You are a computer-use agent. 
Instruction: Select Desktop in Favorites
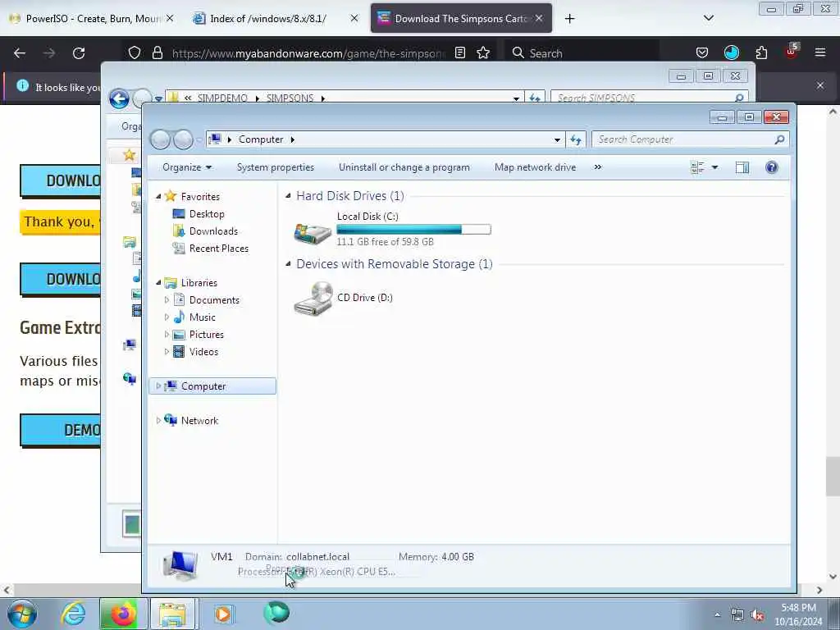coord(207,214)
